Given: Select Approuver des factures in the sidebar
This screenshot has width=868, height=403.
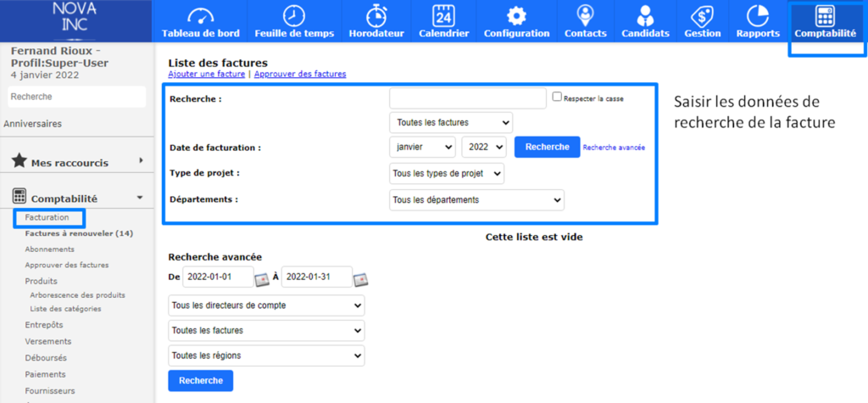Looking at the screenshot, I should point(67,265).
